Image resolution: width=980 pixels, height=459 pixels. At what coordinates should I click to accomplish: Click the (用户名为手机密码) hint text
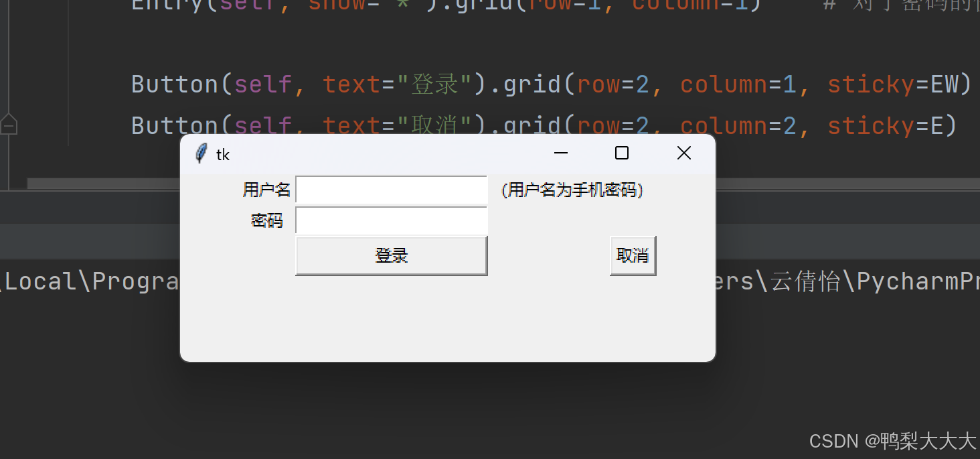pyautogui.click(x=572, y=190)
